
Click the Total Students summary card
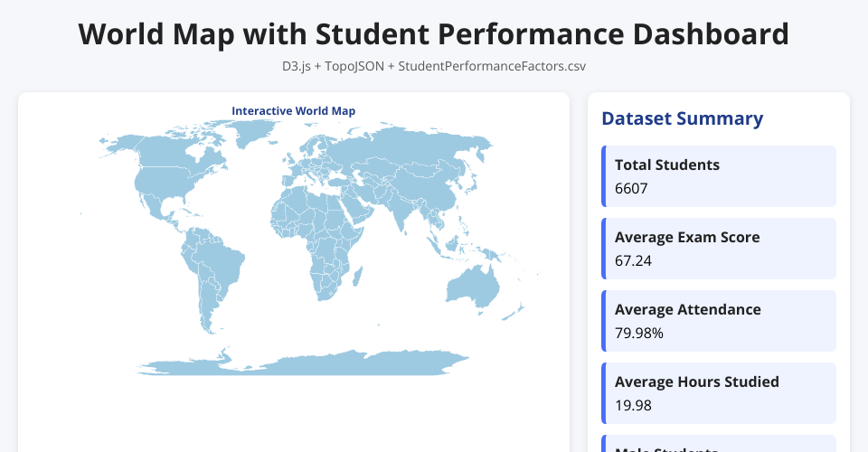(x=719, y=176)
